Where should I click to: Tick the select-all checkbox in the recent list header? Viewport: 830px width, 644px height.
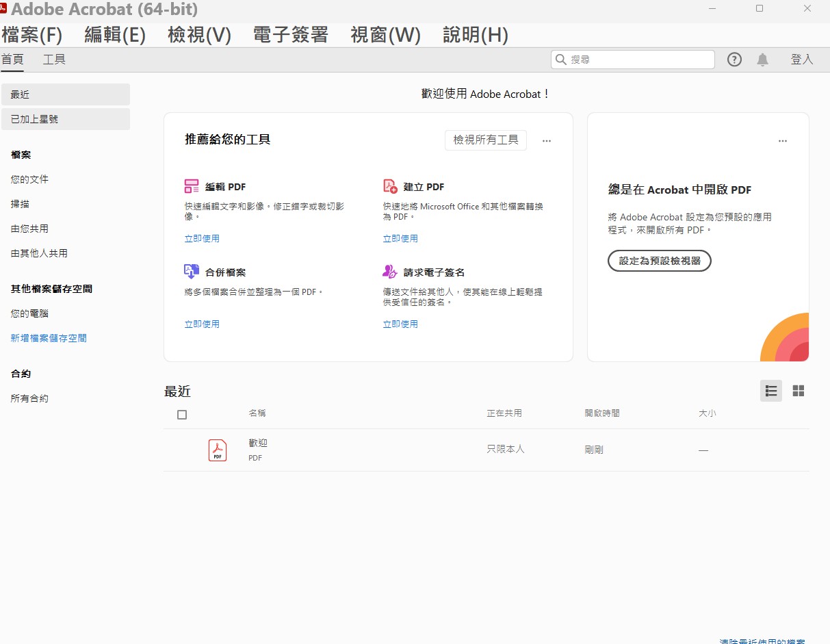(182, 415)
